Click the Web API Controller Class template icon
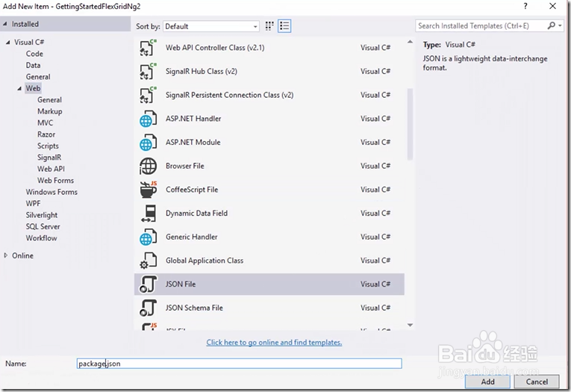This screenshot has height=392, width=571. [149, 48]
